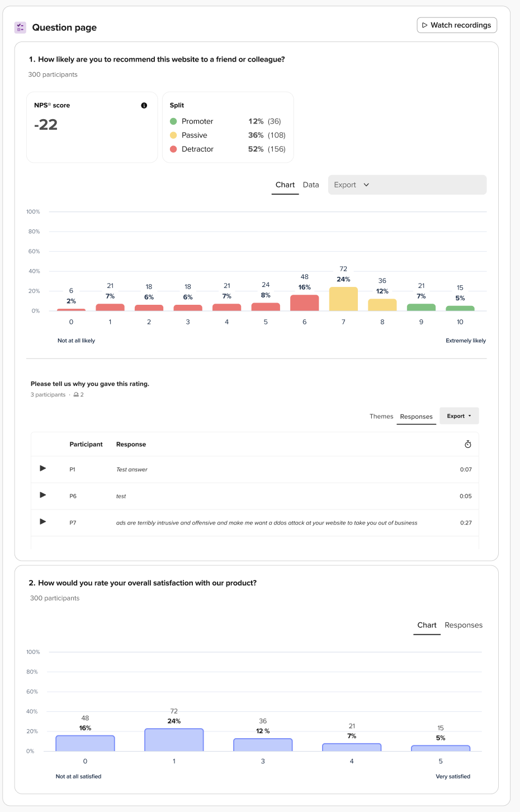This screenshot has height=812, width=520.
Task: Click the Question page sparkle icon
Action: (20, 27)
